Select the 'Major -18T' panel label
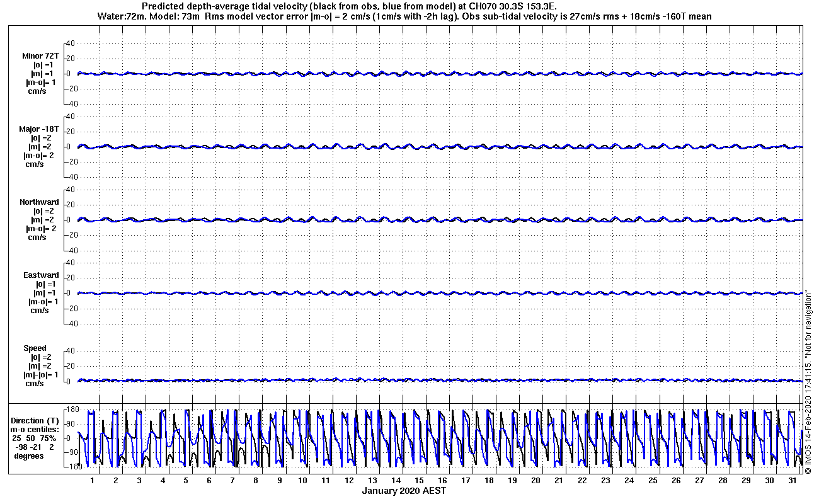Screen dimensions: 819x504 (39, 129)
